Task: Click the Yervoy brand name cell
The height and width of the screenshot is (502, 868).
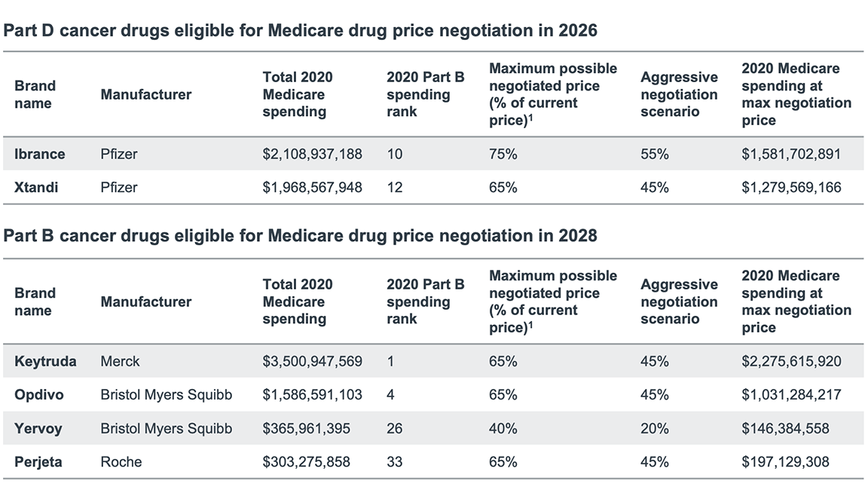Action: click(x=38, y=428)
